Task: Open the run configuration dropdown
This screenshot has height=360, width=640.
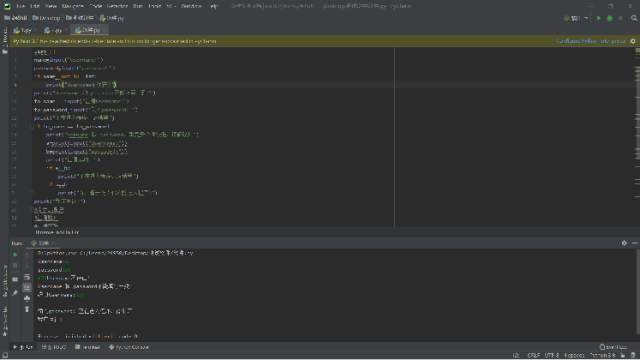Action: [x=576, y=18]
